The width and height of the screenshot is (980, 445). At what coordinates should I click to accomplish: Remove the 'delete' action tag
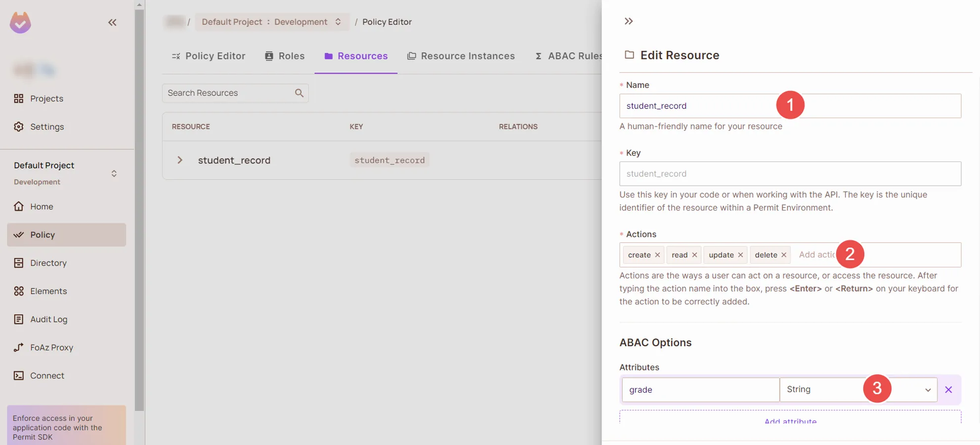[x=784, y=255]
